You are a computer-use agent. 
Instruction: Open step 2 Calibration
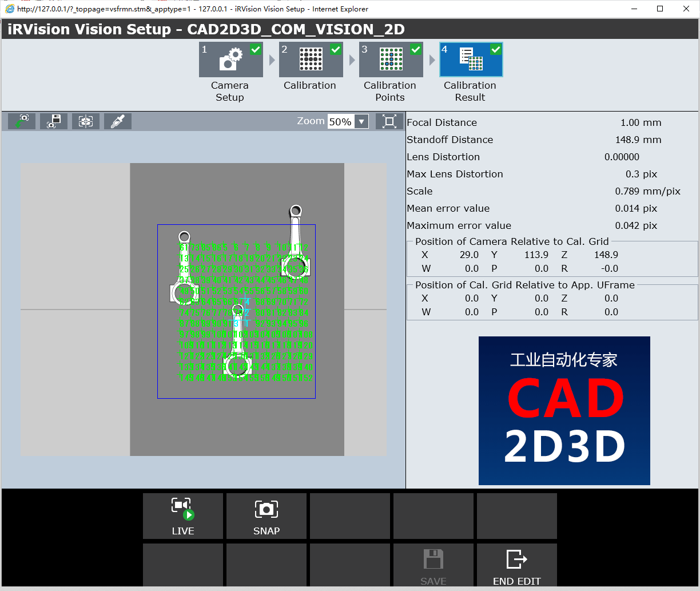click(311, 60)
